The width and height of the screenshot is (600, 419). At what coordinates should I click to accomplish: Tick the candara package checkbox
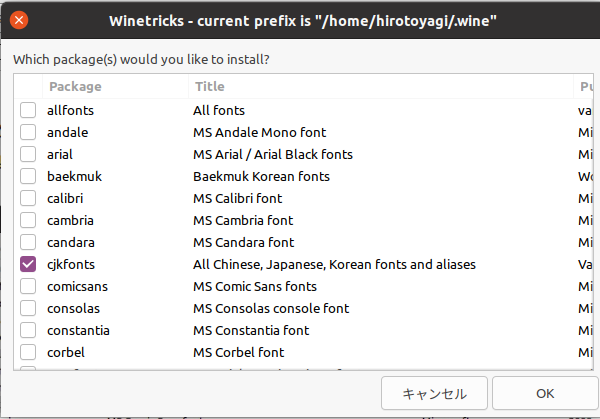(28, 242)
